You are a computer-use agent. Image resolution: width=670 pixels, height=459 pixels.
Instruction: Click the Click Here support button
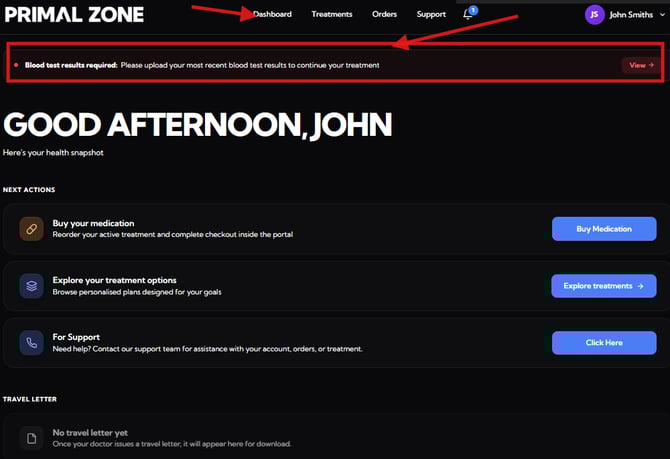[x=604, y=343]
